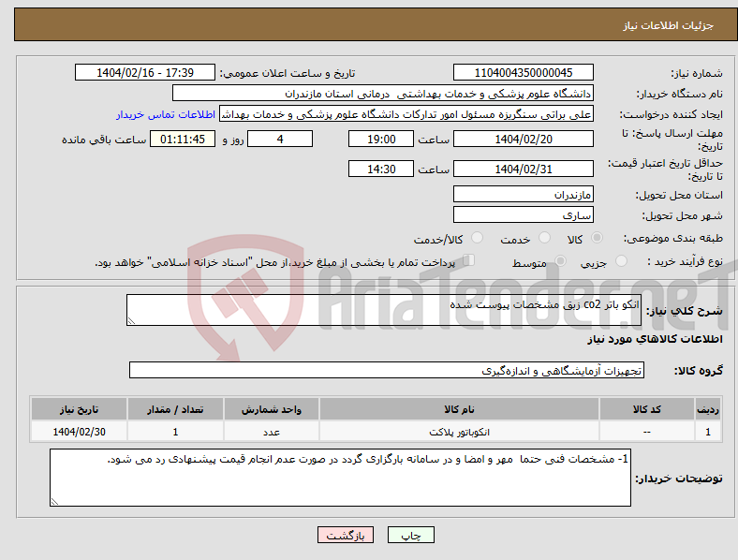
Task: Click the price validity date 1404/02/31
Action: point(523,169)
